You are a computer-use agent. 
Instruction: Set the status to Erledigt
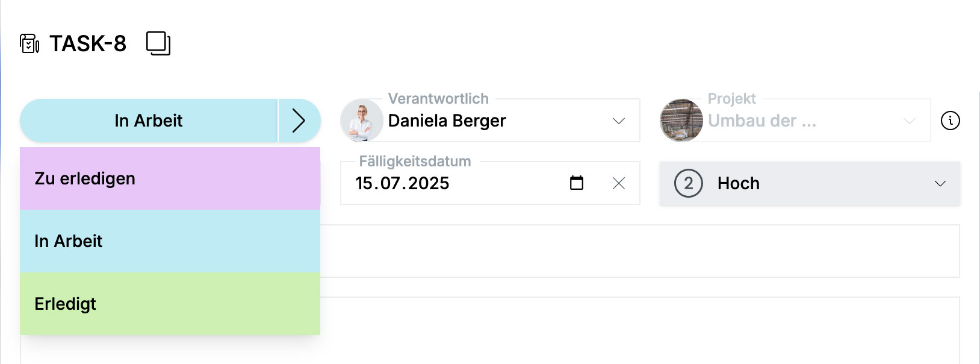pyautogui.click(x=170, y=304)
